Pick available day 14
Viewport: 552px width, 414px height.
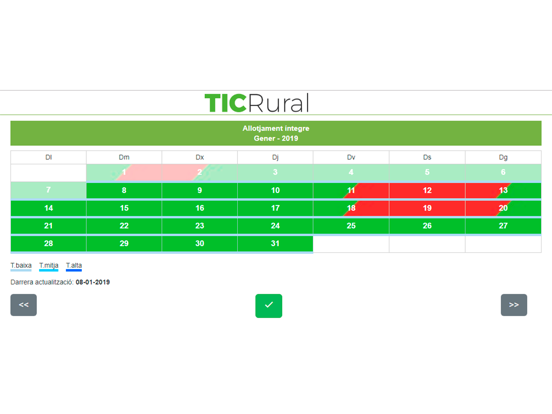[49, 208]
